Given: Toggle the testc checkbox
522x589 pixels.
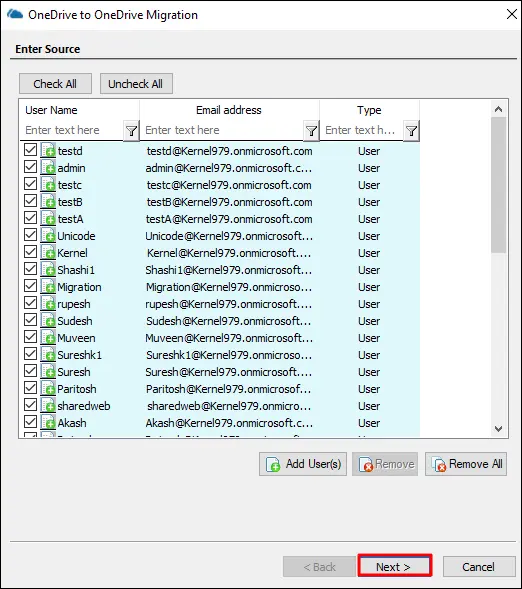Looking at the screenshot, I should (30, 184).
